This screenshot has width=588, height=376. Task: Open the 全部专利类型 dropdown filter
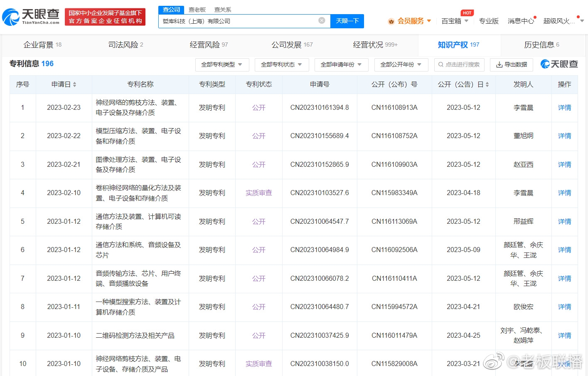[222, 64]
